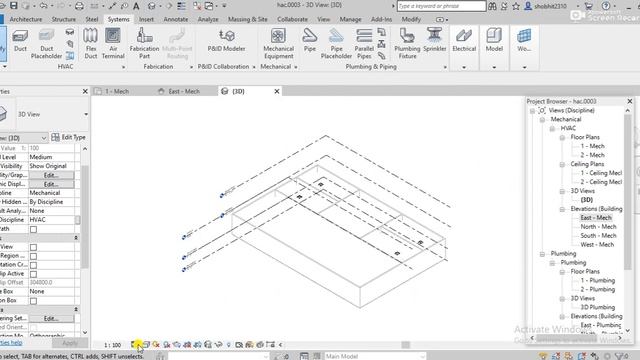
Task: Click the binoculars search icon
Action: pos(493,6)
